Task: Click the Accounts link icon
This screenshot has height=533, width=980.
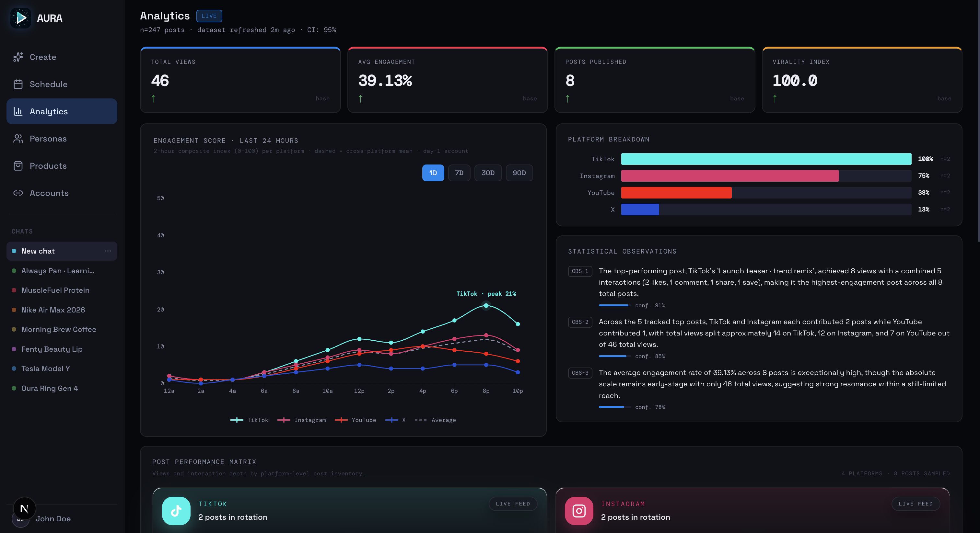Action: click(x=18, y=193)
